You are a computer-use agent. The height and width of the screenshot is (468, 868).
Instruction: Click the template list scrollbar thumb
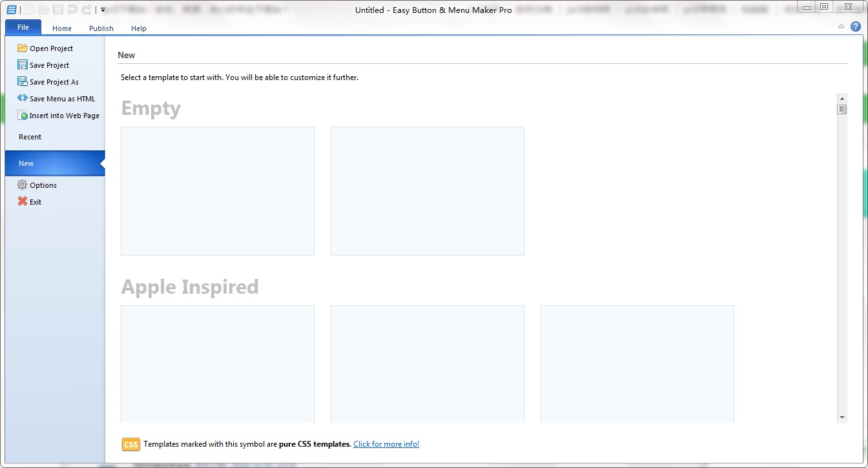(x=842, y=108)
